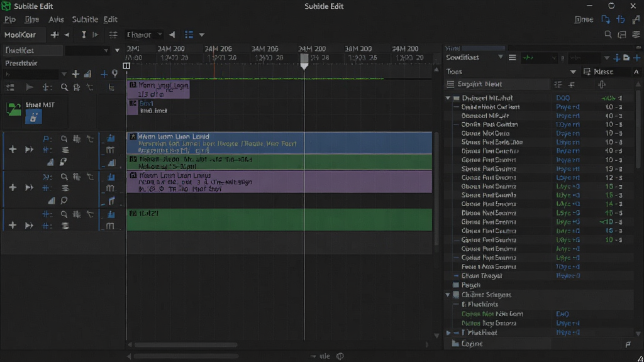Image resolution: width=644 pixels, height=362 pixels.
Task: Open the dropdown arrow next to the blue list icon
Action: pos(202,35)
